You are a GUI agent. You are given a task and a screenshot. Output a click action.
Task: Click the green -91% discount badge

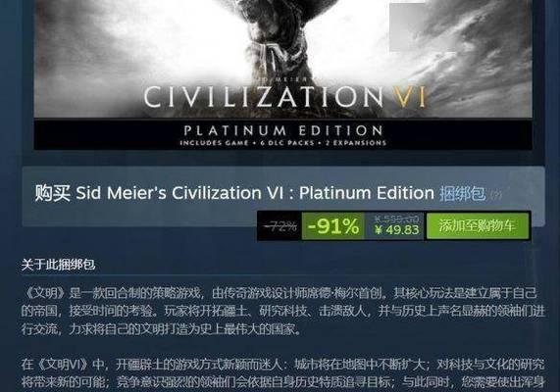[332, 226]
